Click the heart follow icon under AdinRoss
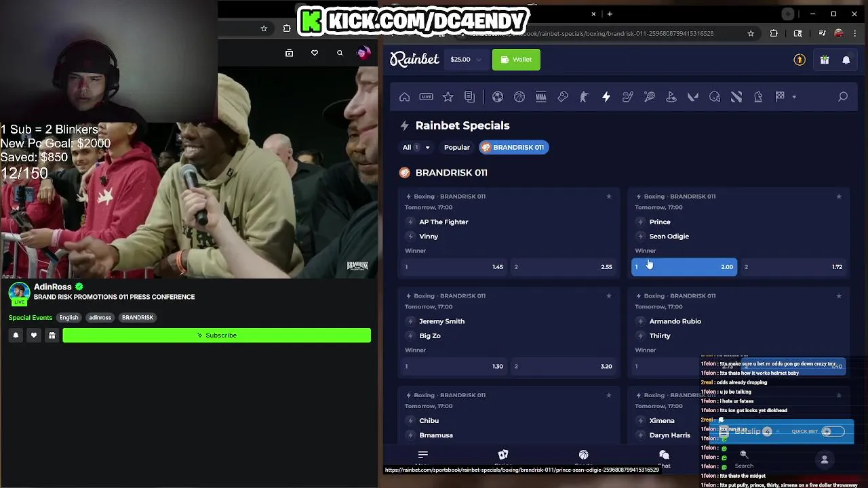This screenshot has height=488, width=868. pyautogui.click(x=33, y=335)
